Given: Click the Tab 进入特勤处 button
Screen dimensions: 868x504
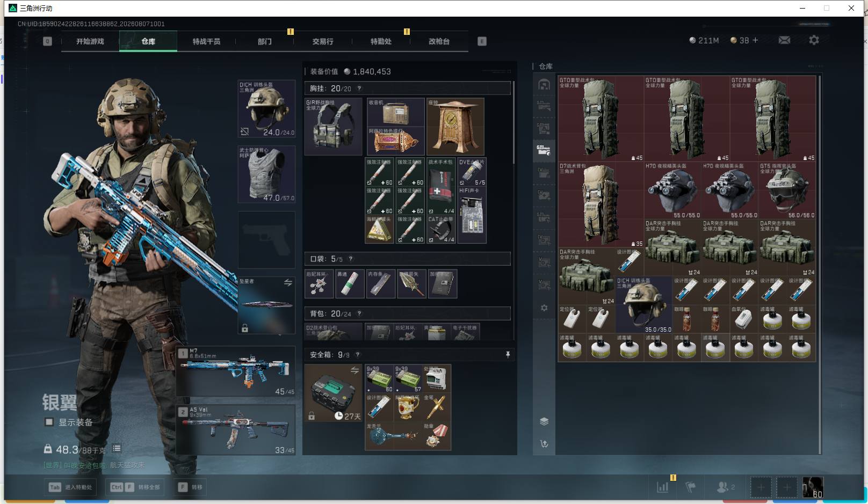Looking at the screenshot, I should pos(71,487).
